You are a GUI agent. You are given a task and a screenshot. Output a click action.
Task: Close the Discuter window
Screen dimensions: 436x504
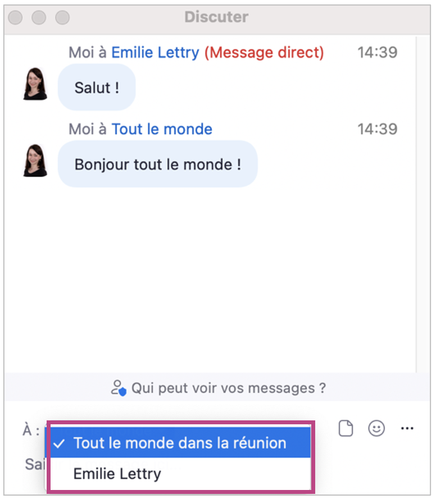click(16, 18)
